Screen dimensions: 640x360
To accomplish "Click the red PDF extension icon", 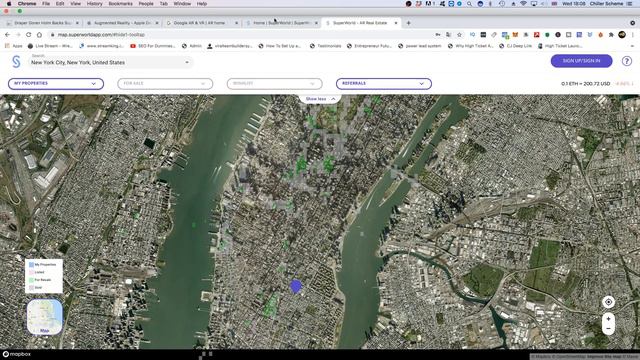I will 536,35.
